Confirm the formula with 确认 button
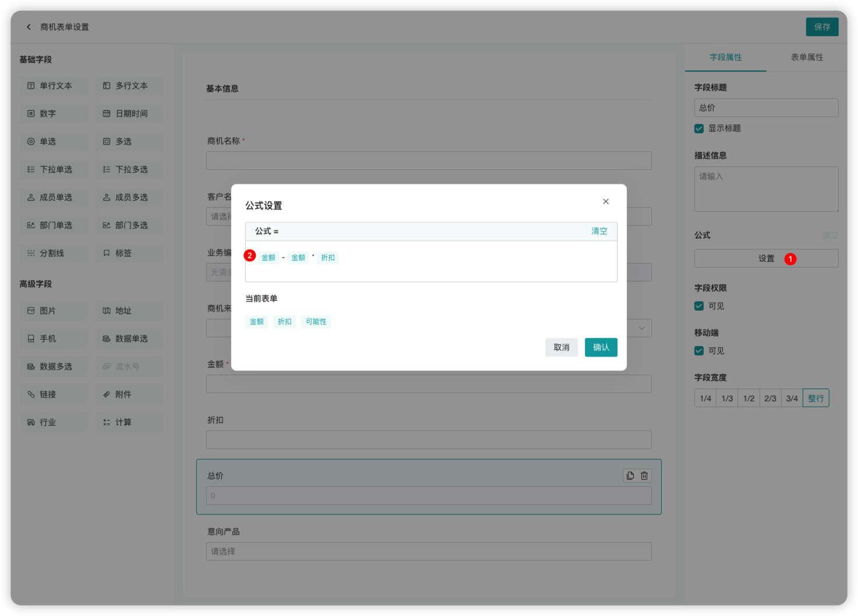Screen dimensions: 858x616 coord(601,347)
